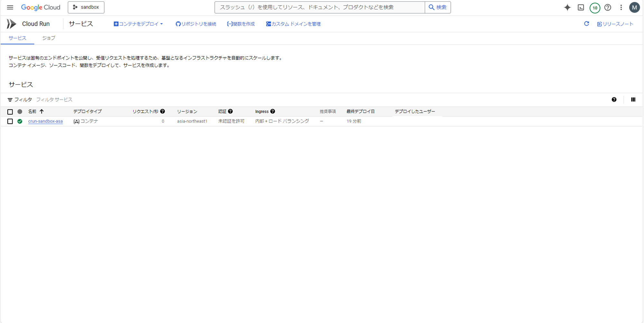This screenshot has height=323, width=644.
Task: Open Gemini AI assistant
Action: tap(567, 7)
